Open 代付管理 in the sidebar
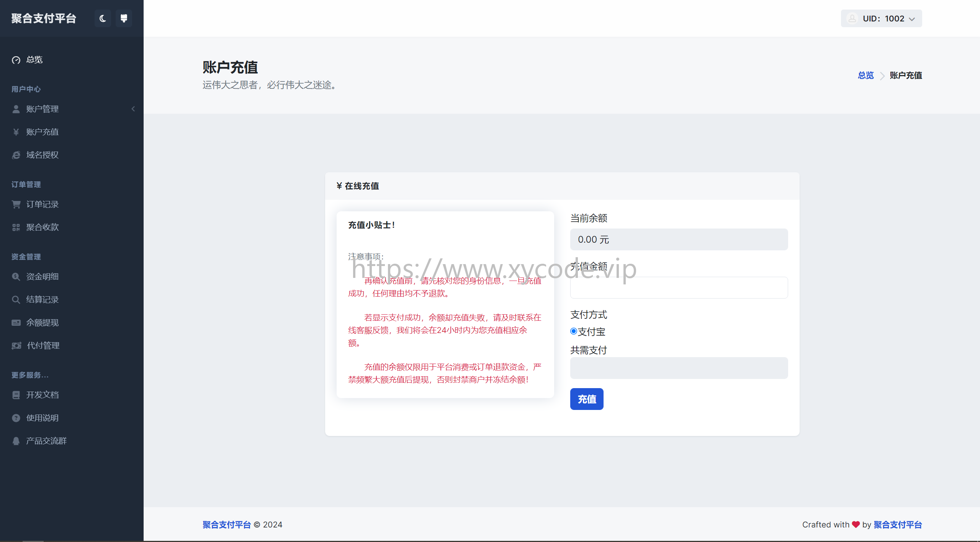This screenshot has width=980, height=542. 43,346
